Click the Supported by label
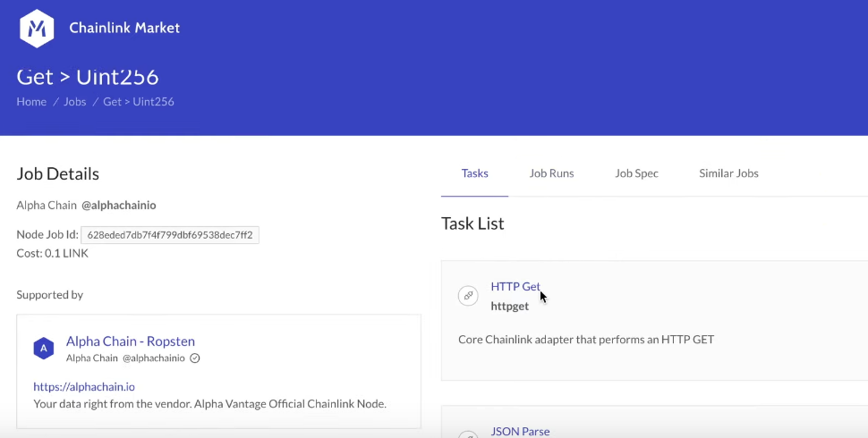868x438 pixels. pos(50,295)
